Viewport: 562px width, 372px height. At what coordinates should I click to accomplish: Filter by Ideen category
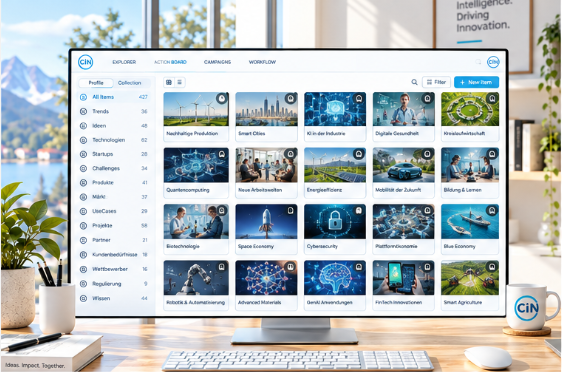tap(114, 125)
